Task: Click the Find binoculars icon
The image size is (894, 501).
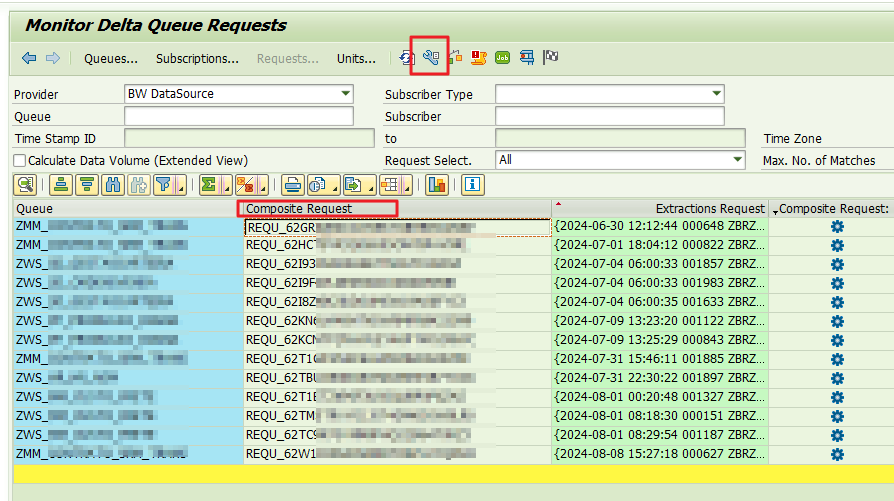Action: point(113,185)
